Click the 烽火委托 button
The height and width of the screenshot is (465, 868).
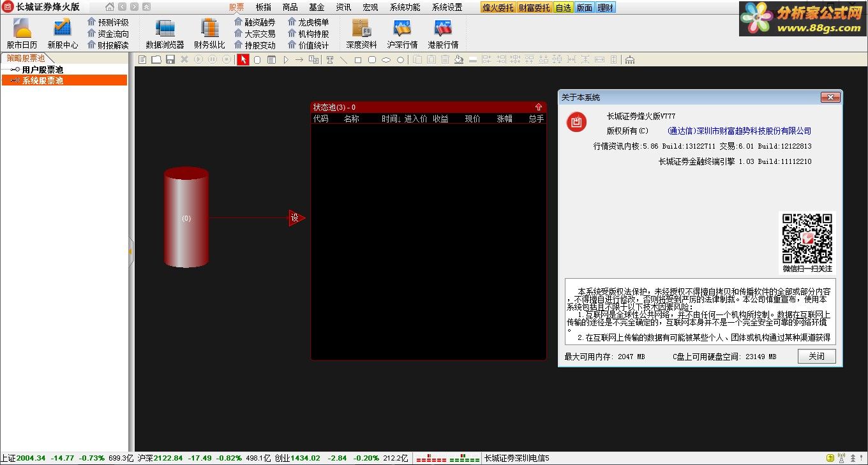pyautogui.click(x=498, y=8)
